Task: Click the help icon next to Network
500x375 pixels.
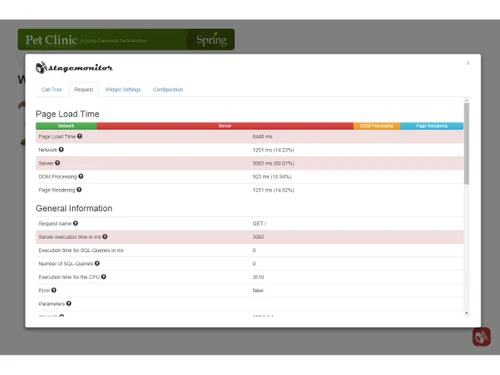Action: (x=61, y=149)
